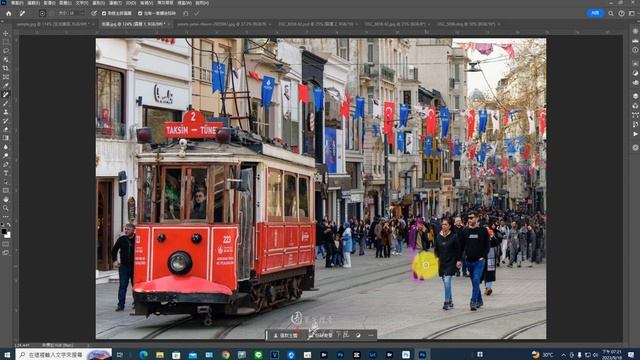
Task: Toggle pen pressure for brush size
Action: pos(94,13)
